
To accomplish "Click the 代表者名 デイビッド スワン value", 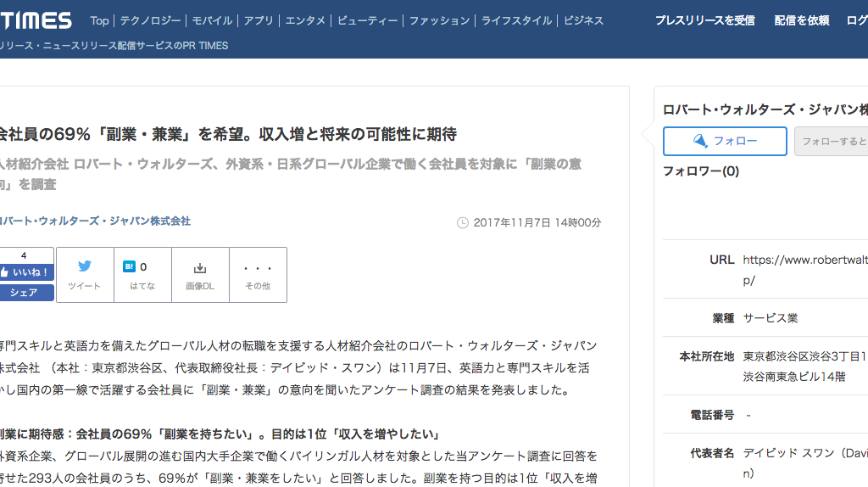I will tap(805, 463).
